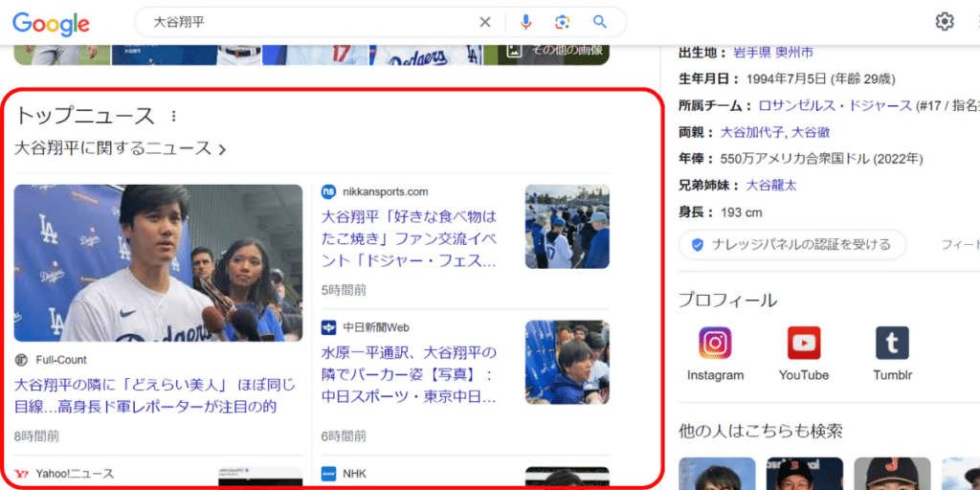Click the 193 cm height value
Viewport: 980px width, 490px height.
(742, 212)
